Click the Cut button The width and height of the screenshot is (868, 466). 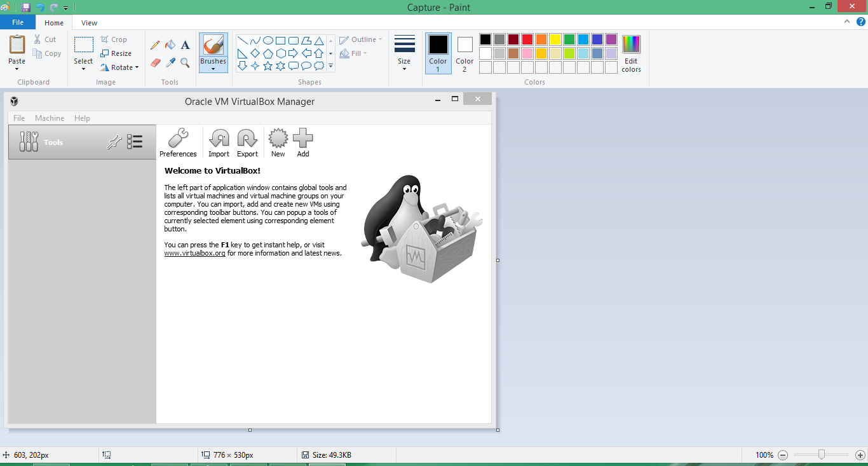[x=45, y=39]
